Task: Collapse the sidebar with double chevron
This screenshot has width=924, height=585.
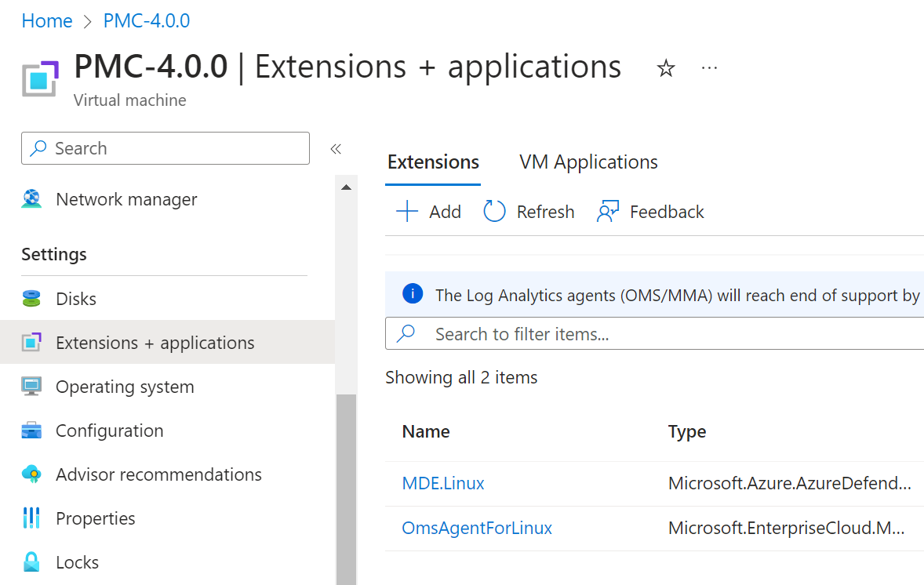Action: pos(336,149)
